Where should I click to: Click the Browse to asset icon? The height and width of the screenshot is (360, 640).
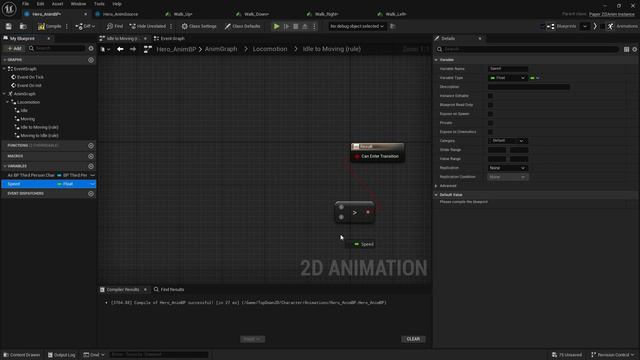pyautogui.click(x=23, y=26)
